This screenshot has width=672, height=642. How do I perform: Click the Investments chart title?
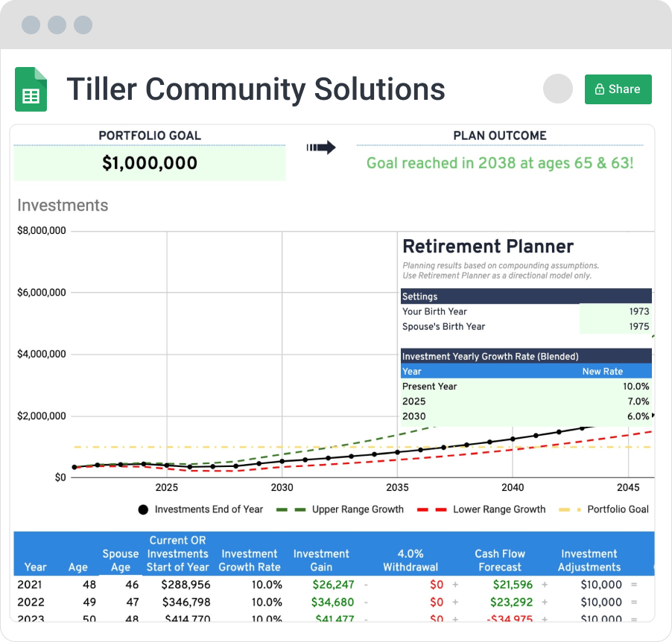click(63, 206)
